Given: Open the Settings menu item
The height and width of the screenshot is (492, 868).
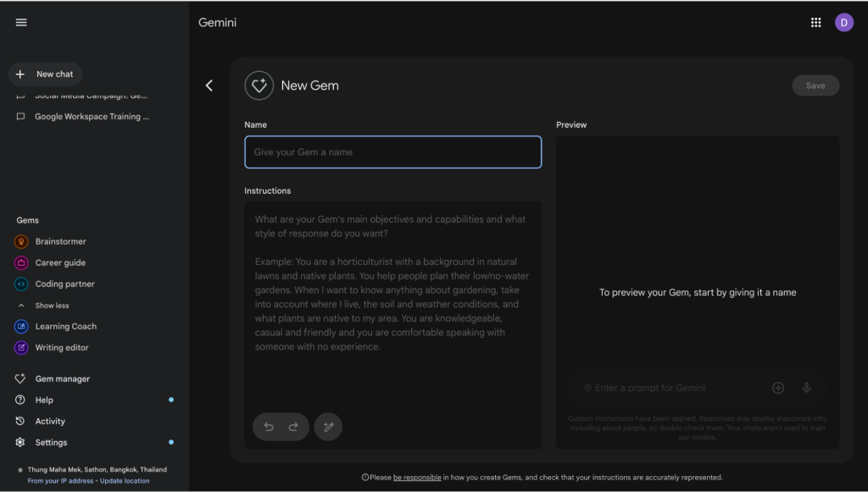Looking at the screenshot, I should click(51, 442).
